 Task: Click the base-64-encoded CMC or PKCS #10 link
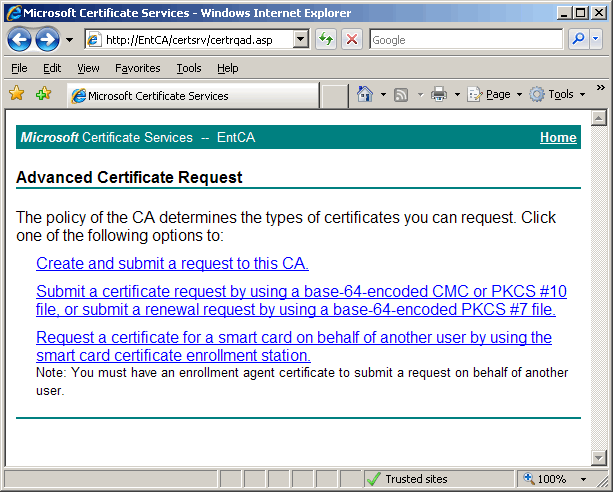tap(301, 300)
